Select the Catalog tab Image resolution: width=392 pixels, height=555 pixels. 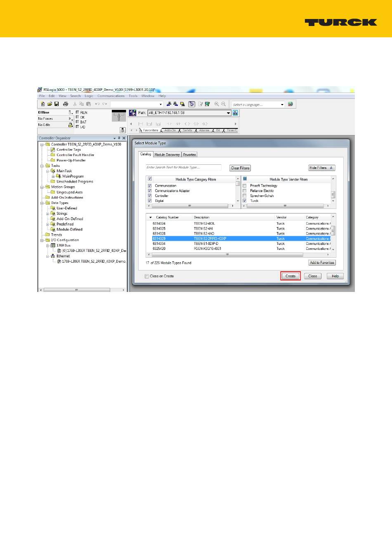coord(146,154)
